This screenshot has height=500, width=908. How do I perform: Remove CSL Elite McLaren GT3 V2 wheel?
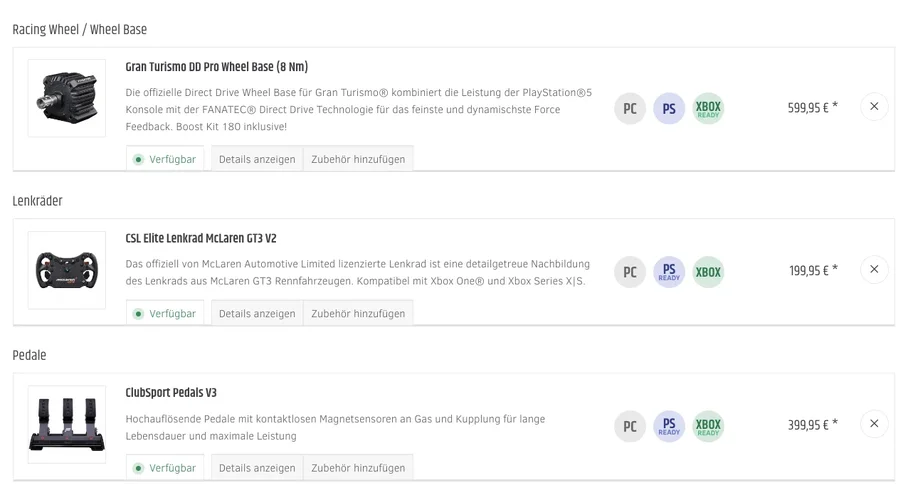(874, 269)
